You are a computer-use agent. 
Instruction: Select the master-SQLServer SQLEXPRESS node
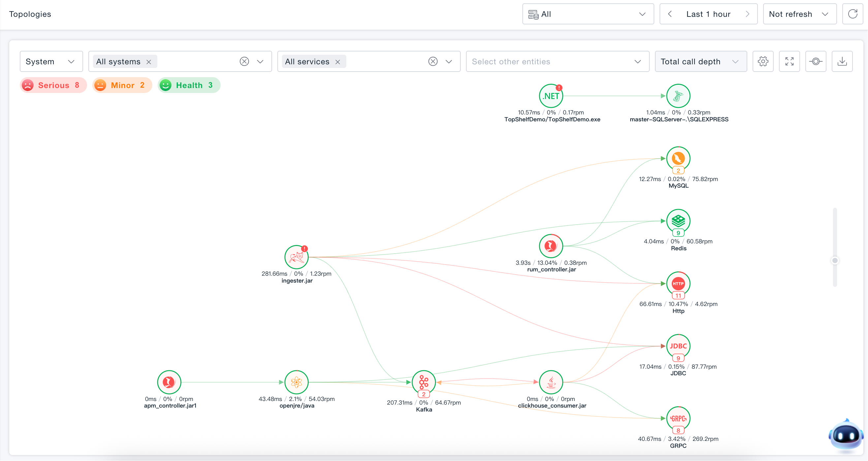678,96
